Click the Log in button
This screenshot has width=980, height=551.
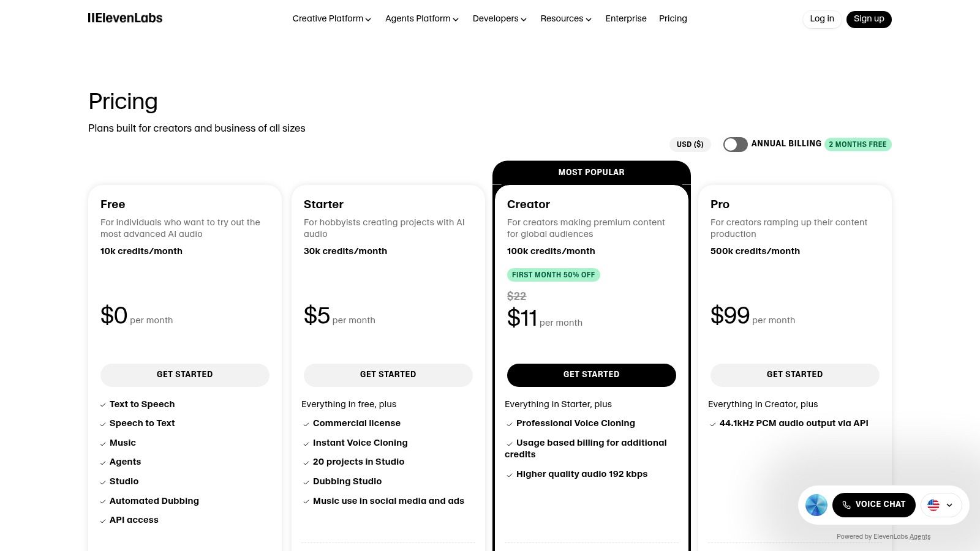(821, 19)
